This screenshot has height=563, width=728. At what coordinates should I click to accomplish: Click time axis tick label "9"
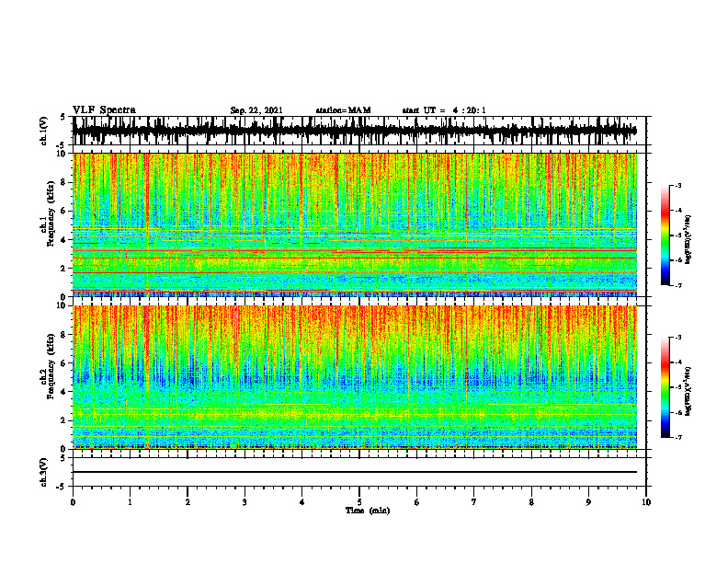(588, 502)
